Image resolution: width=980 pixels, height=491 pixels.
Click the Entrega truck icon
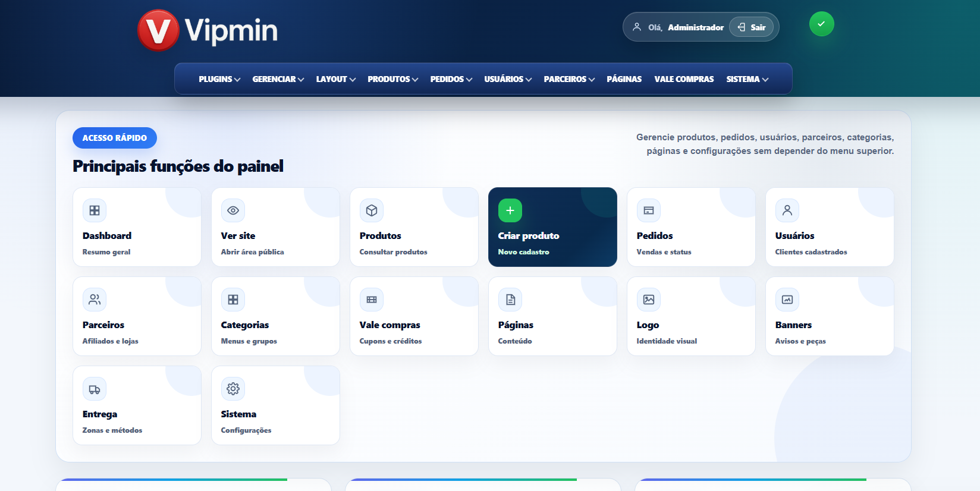point(95,389)
